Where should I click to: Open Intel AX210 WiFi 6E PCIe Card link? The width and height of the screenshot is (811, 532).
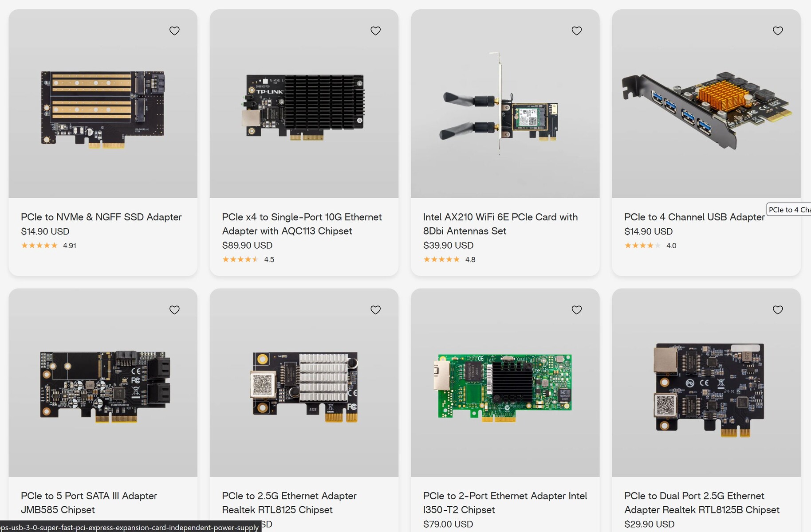(x=500, y=224)
